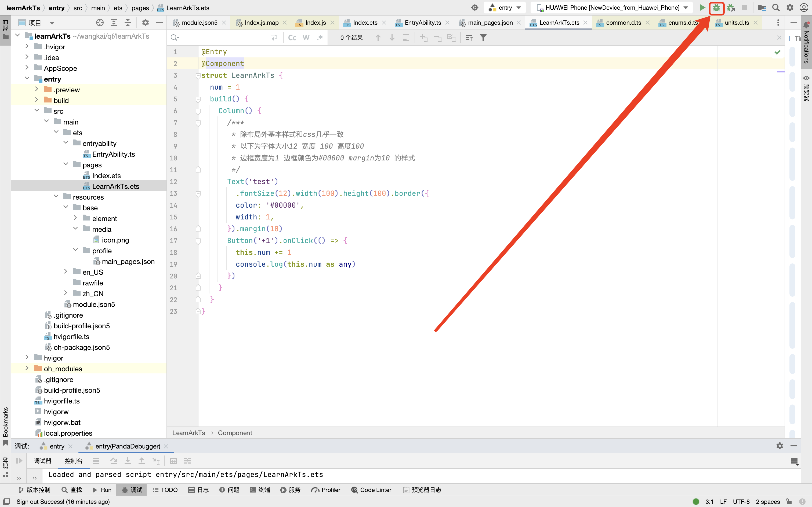Screen dimensions: 812x507
Task: Click the Debug entry bug icon
Action: (716, 8)
